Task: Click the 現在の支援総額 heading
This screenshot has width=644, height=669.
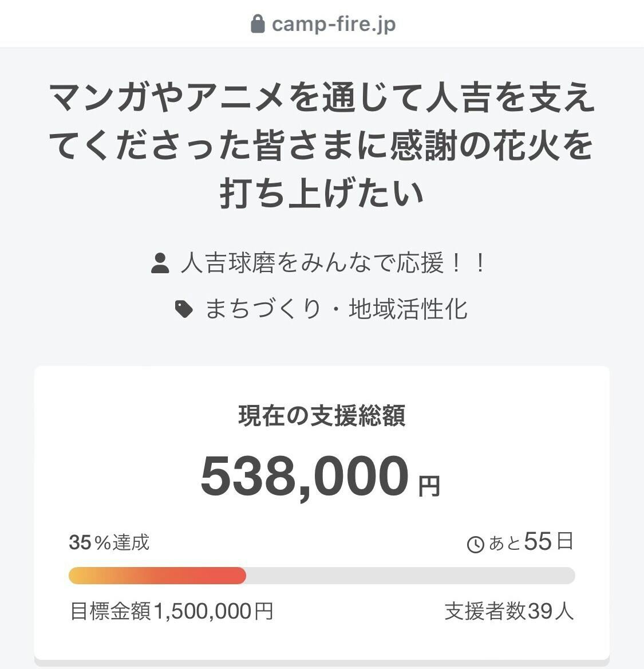Action: tap(322, 416)
